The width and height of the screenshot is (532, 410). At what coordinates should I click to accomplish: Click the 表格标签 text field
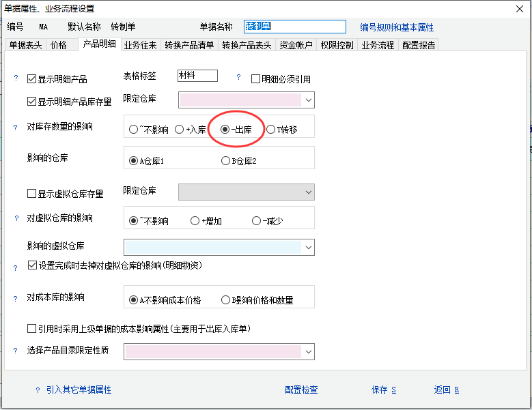tap(197, 76)
